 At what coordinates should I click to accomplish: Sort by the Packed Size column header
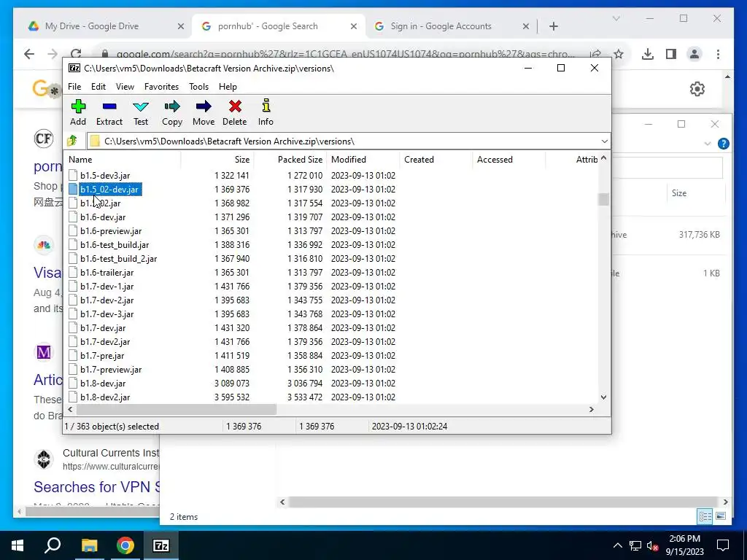289,160
